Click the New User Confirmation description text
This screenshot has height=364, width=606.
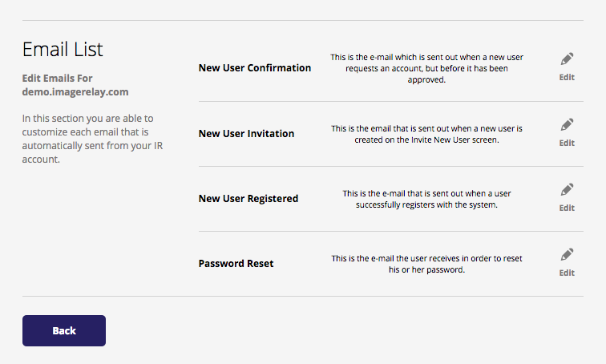(x=426, y=68)
